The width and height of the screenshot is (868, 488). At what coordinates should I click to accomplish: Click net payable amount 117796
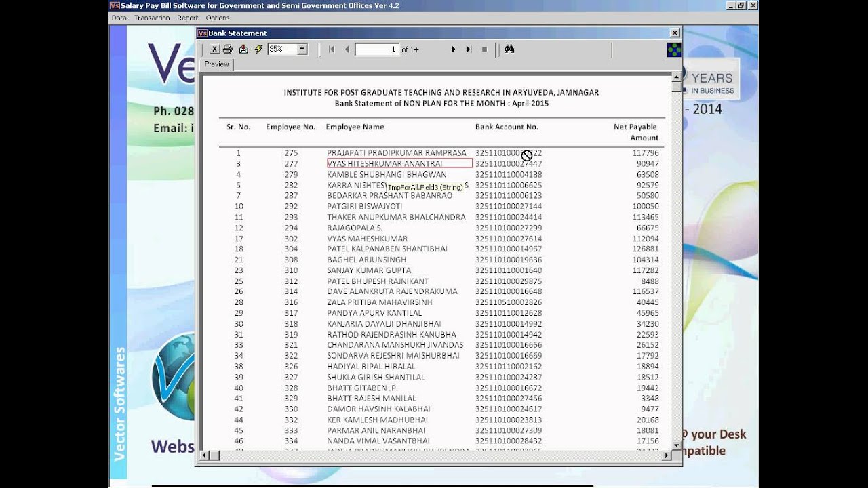[646, 153]
